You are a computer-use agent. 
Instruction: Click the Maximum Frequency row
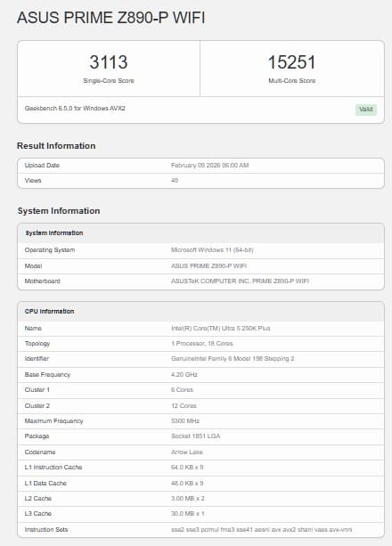(200, 421)
